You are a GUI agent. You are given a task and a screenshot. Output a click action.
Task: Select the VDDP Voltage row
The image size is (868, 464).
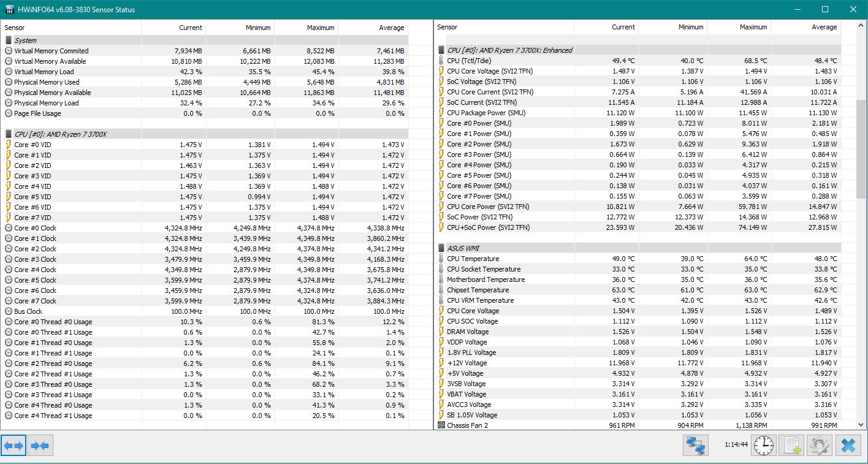pos(638,342)
